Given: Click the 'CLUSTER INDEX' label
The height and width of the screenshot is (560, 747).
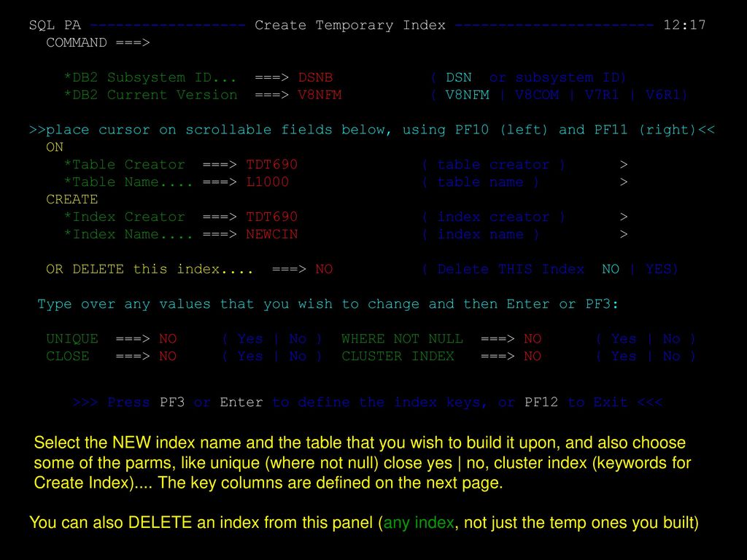Looking at the screenshot, I should pyautogui.click(x=398, y=356).
